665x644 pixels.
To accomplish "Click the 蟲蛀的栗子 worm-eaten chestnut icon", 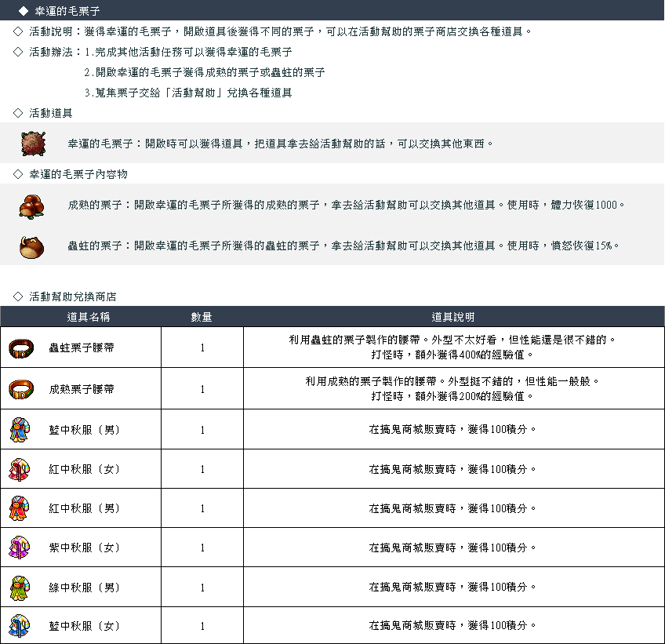I will tap(32, 247).
